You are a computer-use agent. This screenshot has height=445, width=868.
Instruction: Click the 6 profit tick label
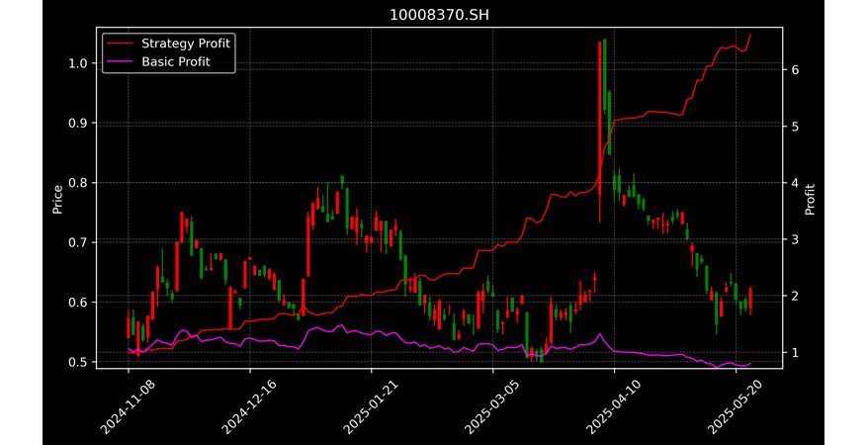[x=793, y=70]
